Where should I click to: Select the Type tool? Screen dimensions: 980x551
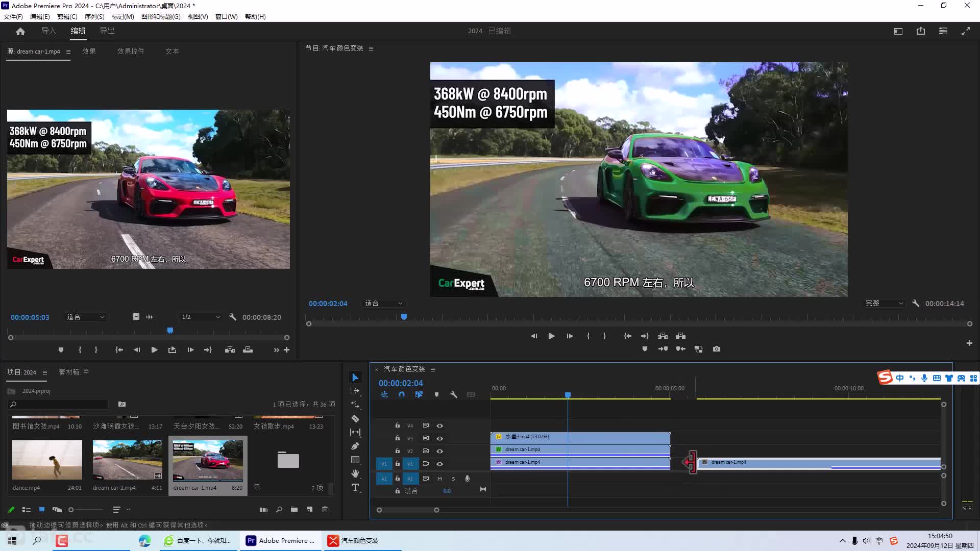355,488
